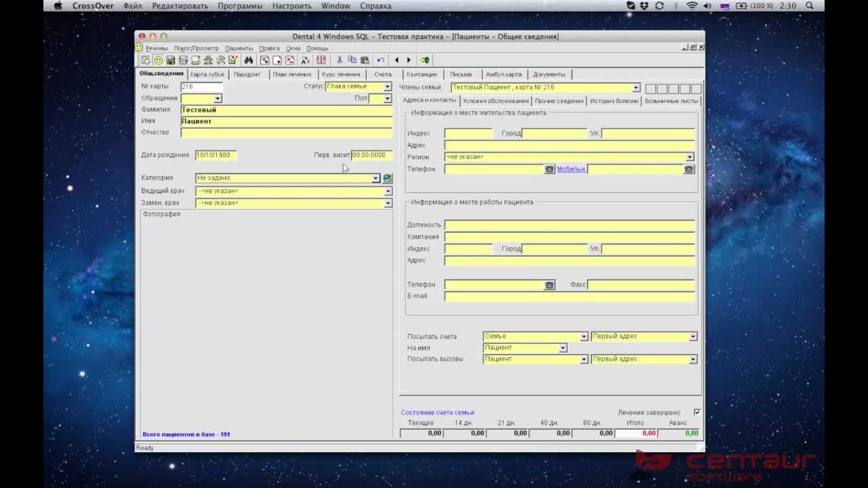Viewport: 868px width, 488px height.
Task: Cut selection with the scissors icon
Action: [340, 60]
